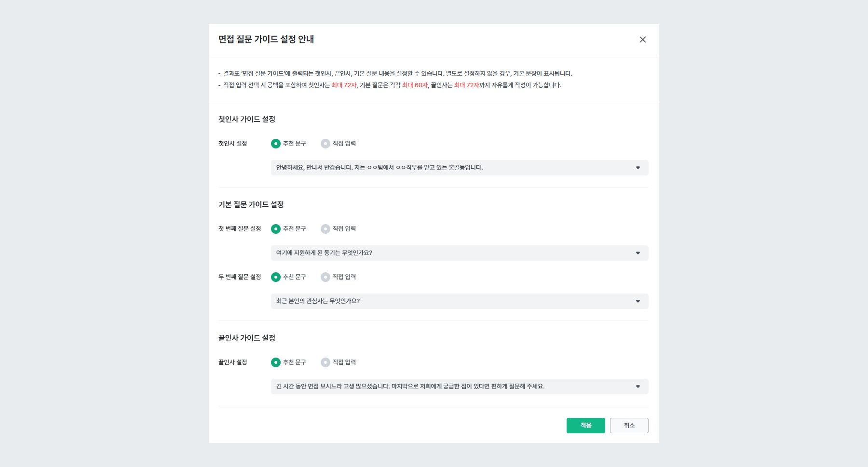Open the first question suggestion dropdown

point(638,253)
